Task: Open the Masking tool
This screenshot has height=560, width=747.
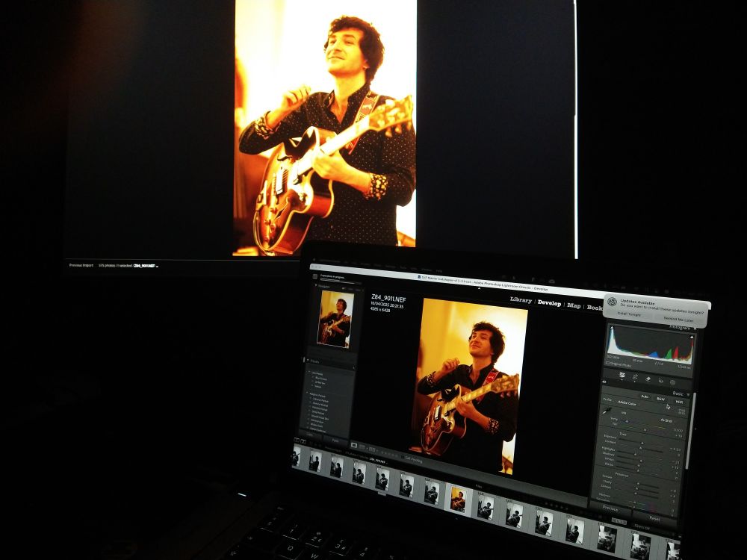Action: (672, 382)
